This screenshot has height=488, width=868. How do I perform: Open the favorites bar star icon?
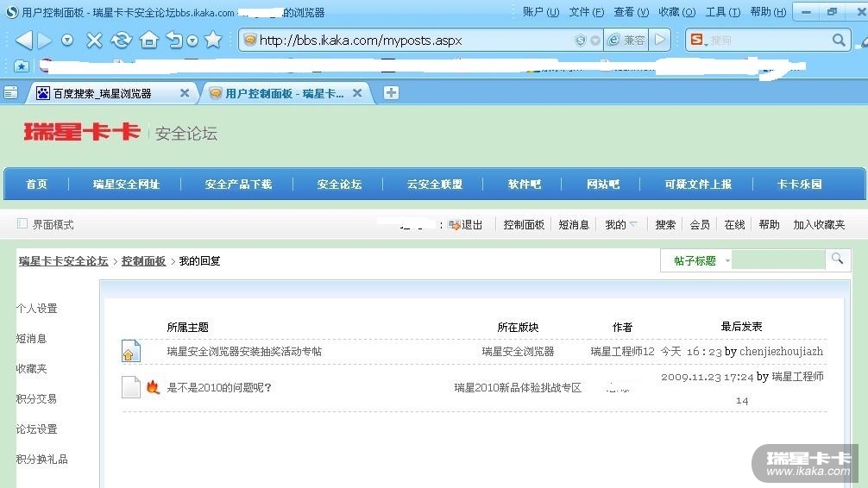(21, 66)
